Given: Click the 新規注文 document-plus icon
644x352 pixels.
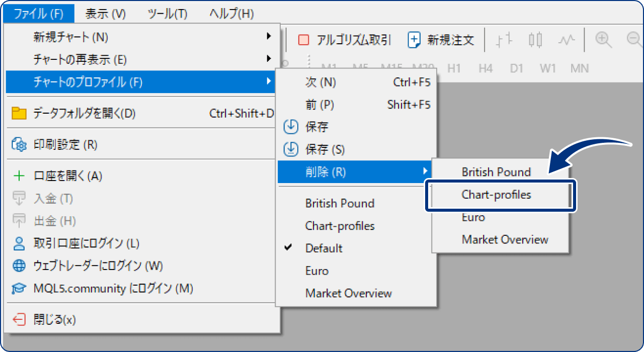Looking at the screenshot, I should (x=414, y=40).
